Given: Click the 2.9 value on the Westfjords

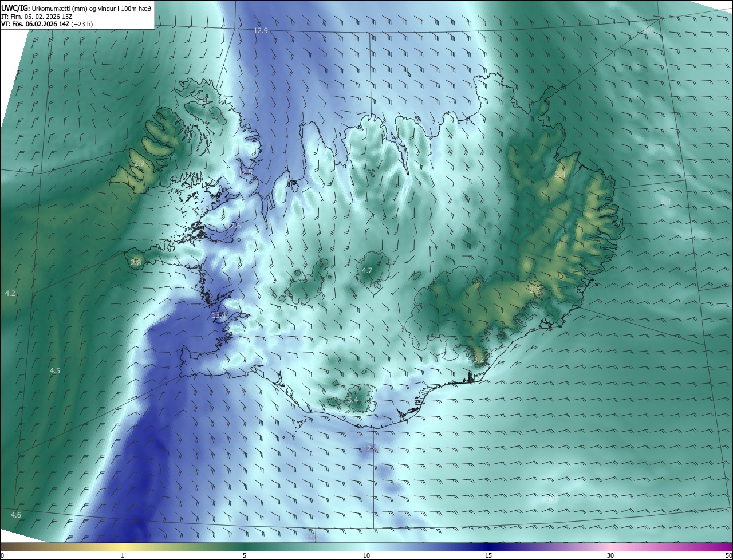Looking at the screenshot, I should point(139,164).
